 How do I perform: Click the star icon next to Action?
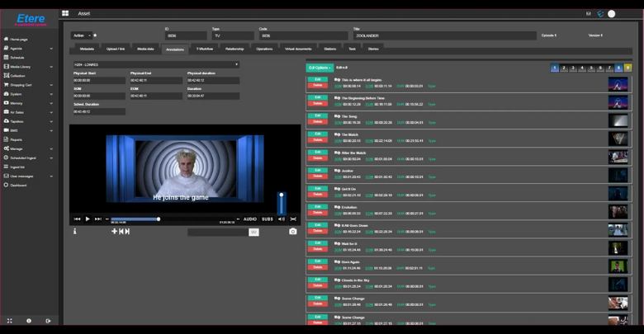pos(95,35)
